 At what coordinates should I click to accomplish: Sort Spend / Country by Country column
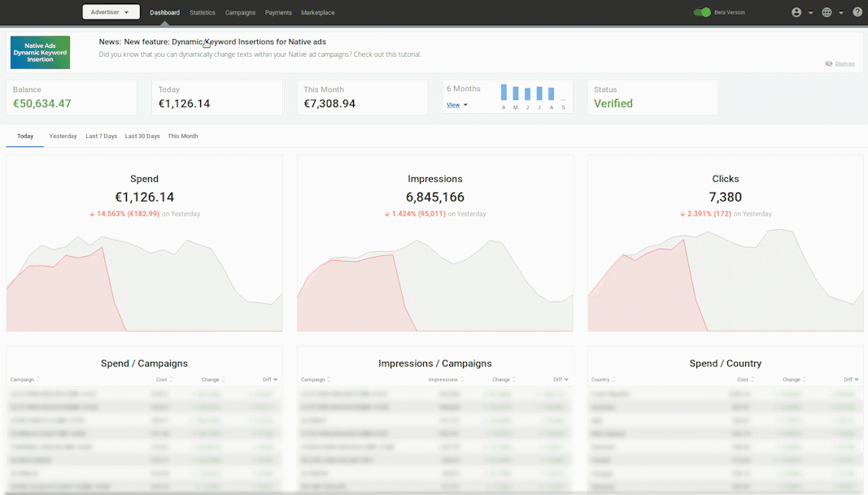600,380
